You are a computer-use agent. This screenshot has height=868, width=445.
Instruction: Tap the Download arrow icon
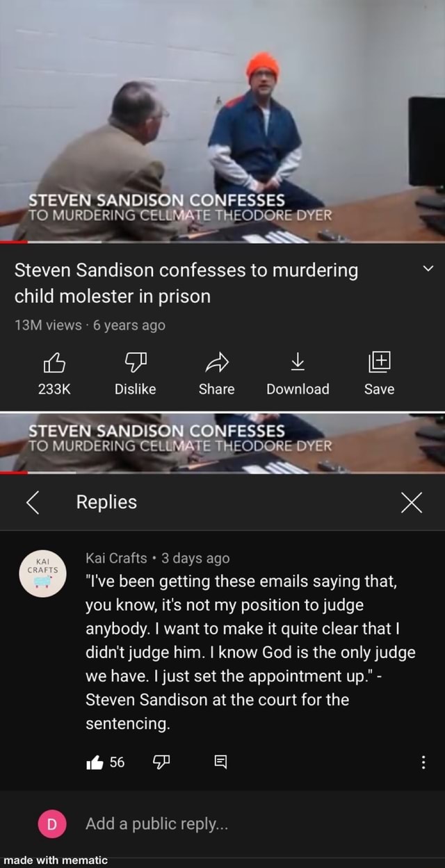(x=298, y=360)
